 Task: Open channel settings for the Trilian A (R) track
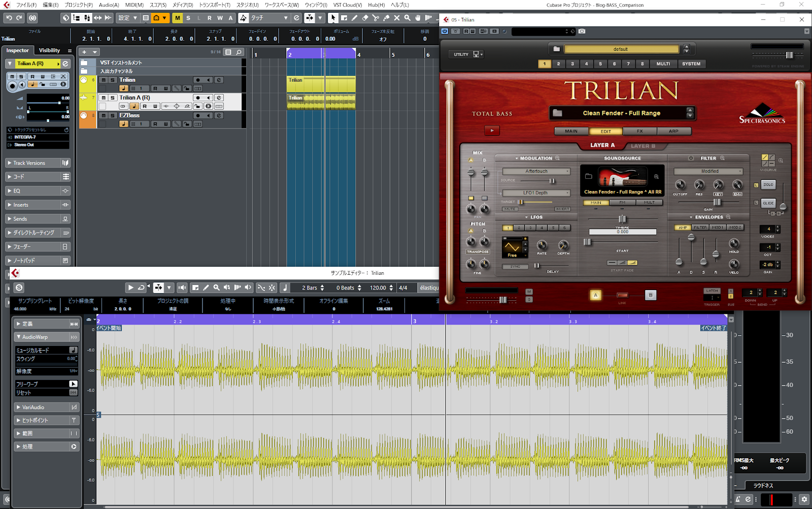[219, 98]
